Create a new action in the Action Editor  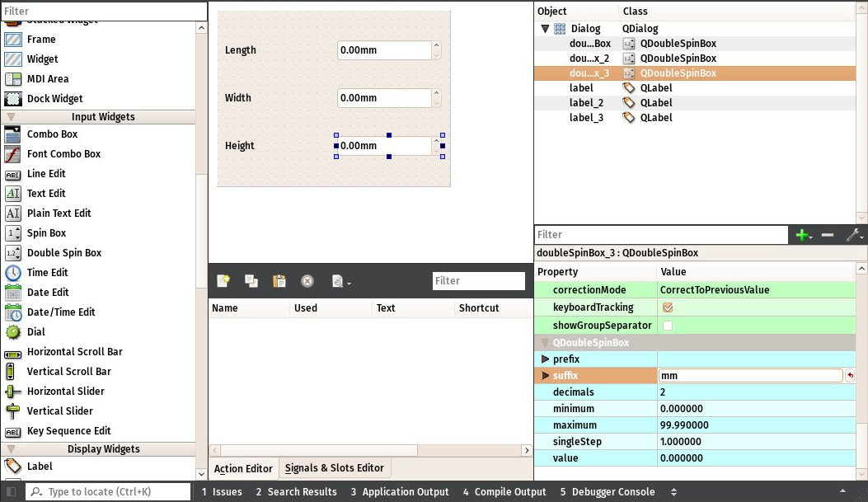click(x=223, y=281)
